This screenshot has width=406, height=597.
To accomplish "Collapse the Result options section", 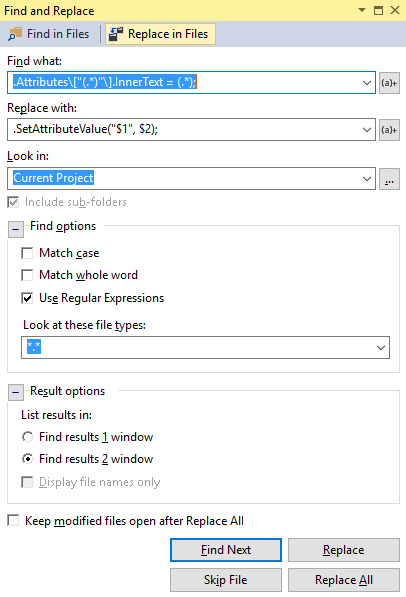I will point(16,393).
